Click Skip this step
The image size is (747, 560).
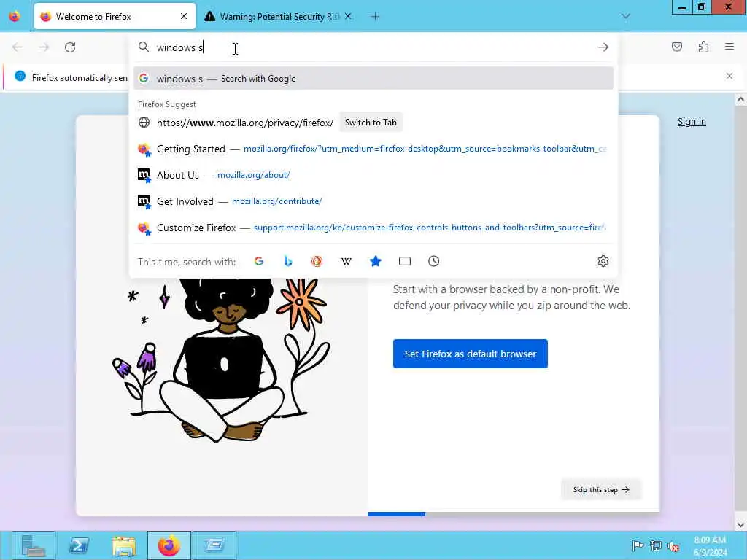click(601, 489)
